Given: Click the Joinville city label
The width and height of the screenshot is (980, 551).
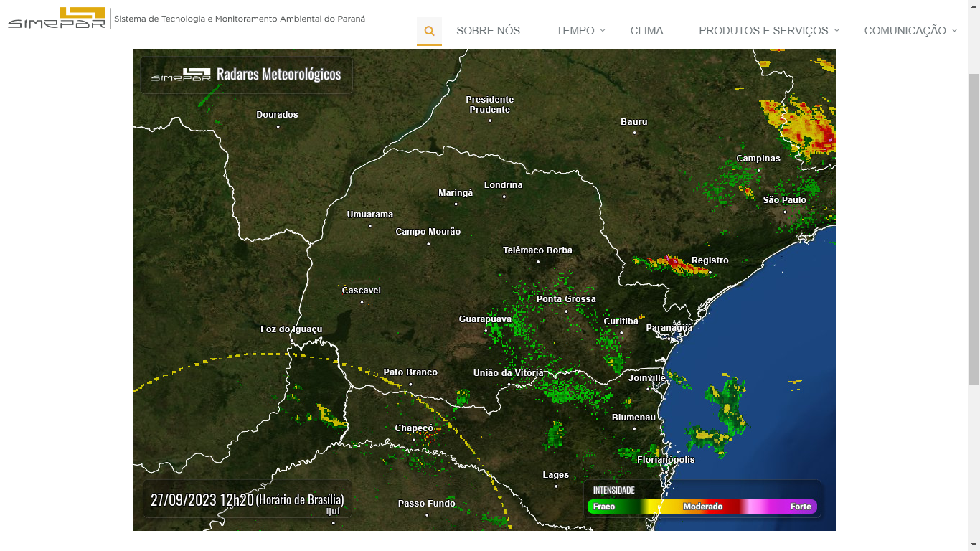Looking at the screenshot, I should (x=647, y=378).
